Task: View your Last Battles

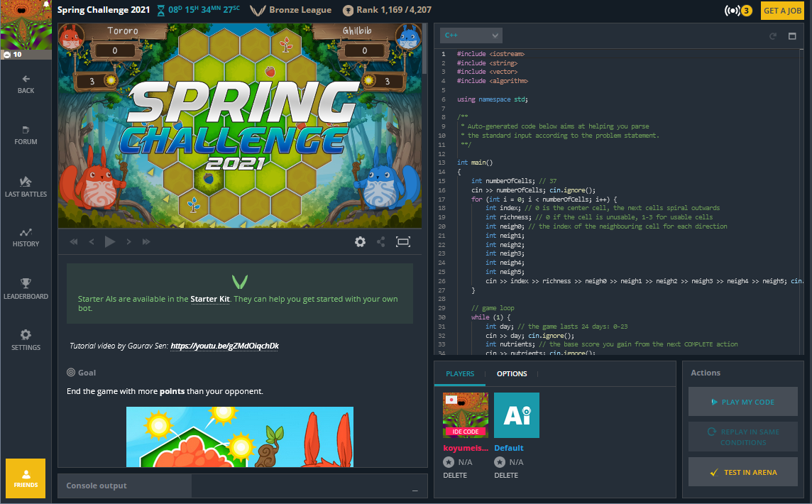Action: click(x=26, y=187)
